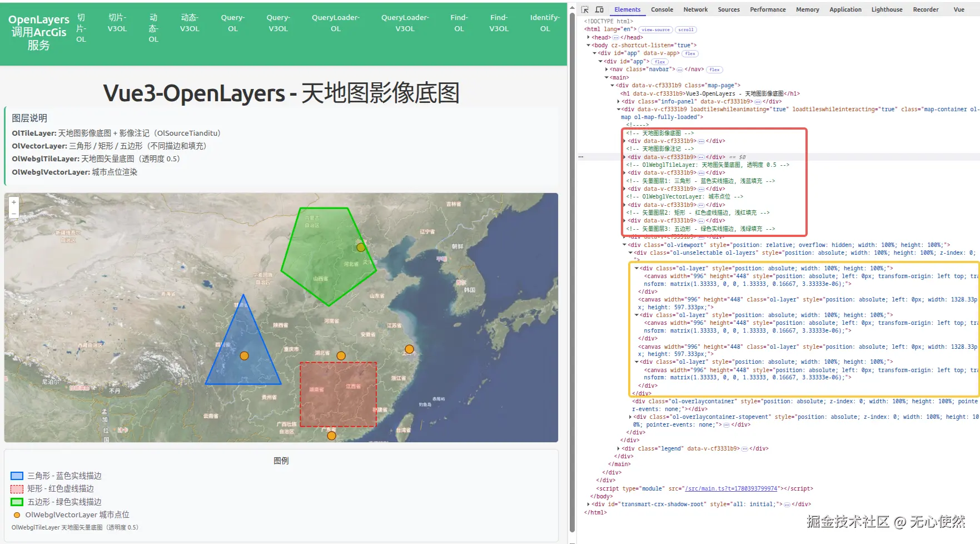Click the OlWebglVectorLayer: 城市点位渲染 description line
This screenshot has width=980, height=544.
point(74,172)
